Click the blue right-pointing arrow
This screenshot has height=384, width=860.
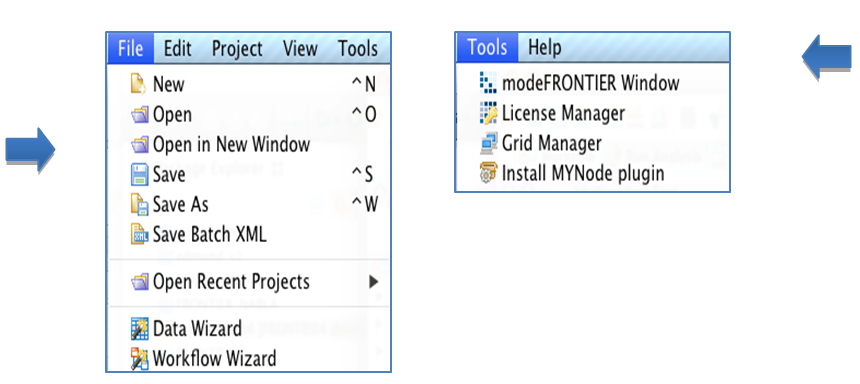click(30, 149)
